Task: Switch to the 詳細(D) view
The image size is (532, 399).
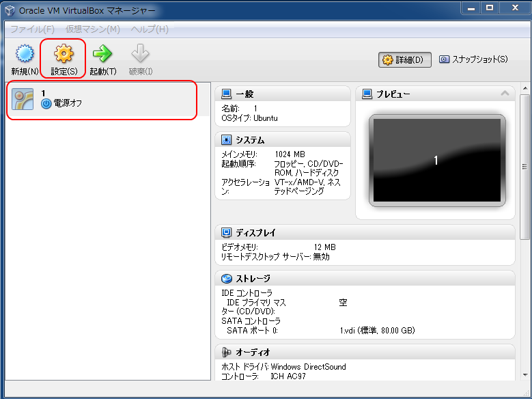Action: pyautogui.click(x=405, y=59)
